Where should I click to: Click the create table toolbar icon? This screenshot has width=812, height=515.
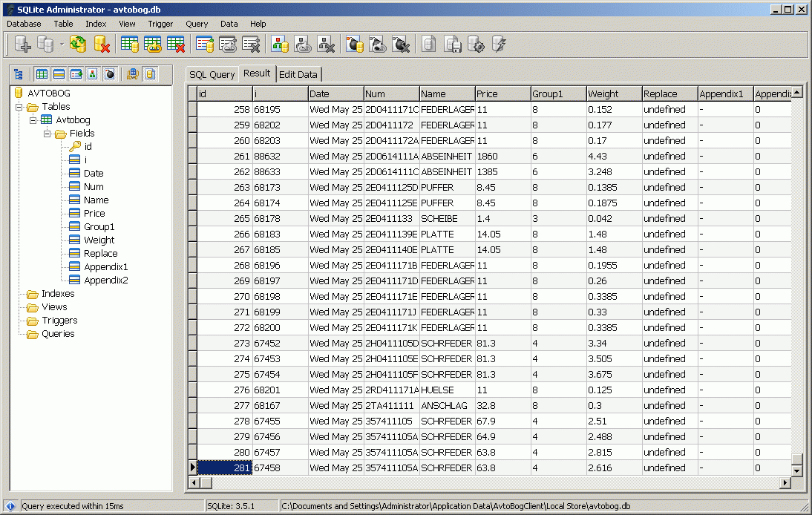point(129,45)
